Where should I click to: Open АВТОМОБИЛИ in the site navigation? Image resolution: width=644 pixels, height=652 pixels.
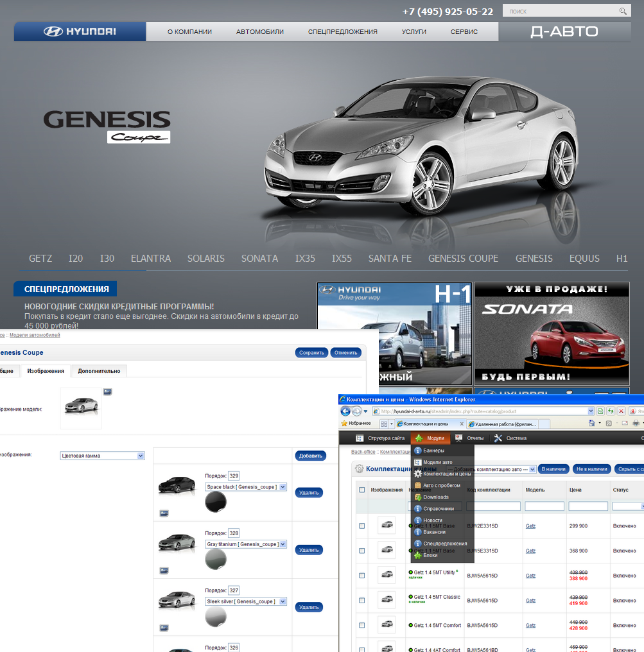tap(260, 31)
